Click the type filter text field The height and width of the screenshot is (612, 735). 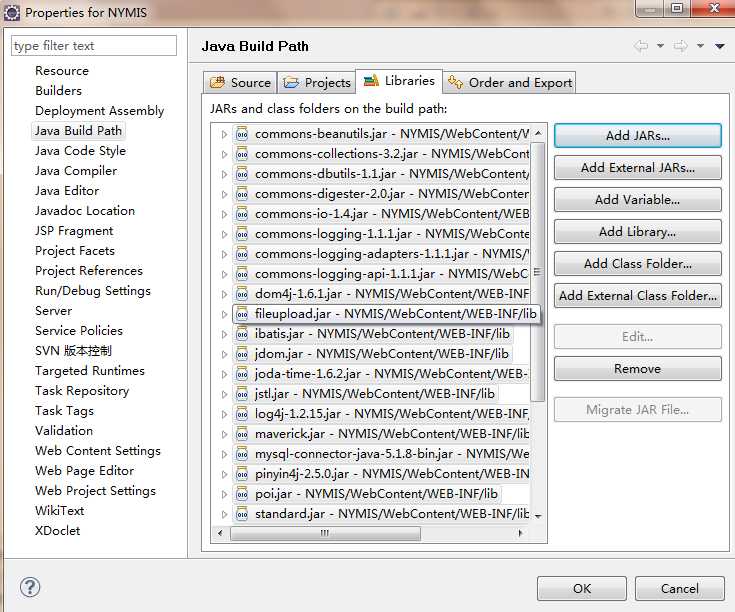pyautogui.click(x=94, y=46)
